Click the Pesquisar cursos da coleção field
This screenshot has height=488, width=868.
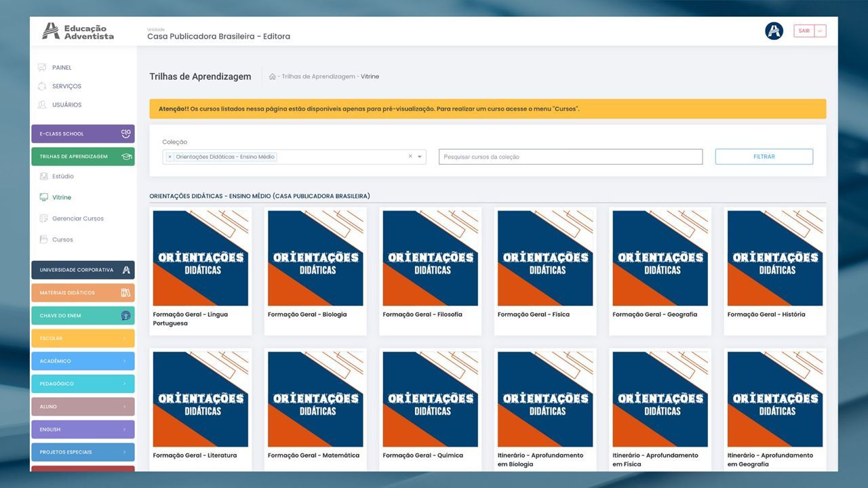[570, 157]
